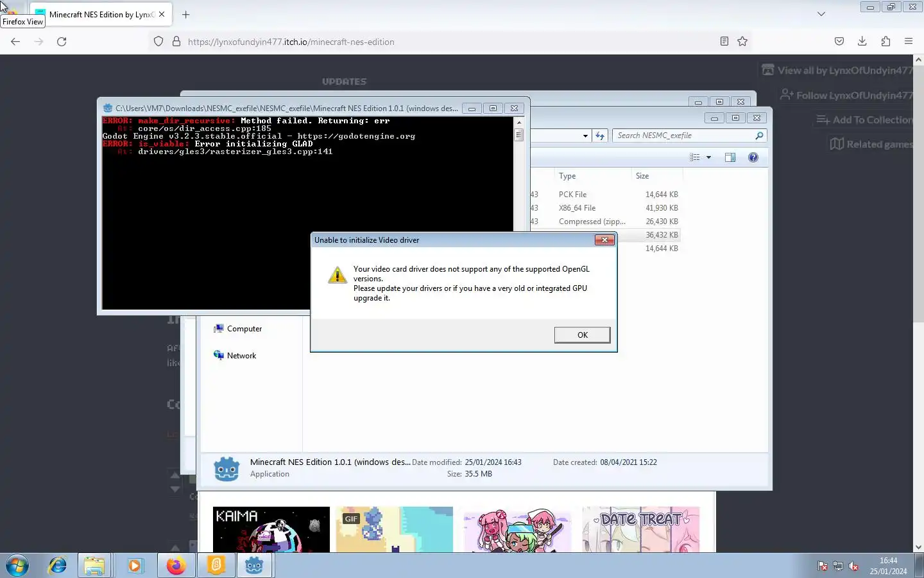
Task: Open Windows Media Player taskbar icon
Action: point(135,566)
